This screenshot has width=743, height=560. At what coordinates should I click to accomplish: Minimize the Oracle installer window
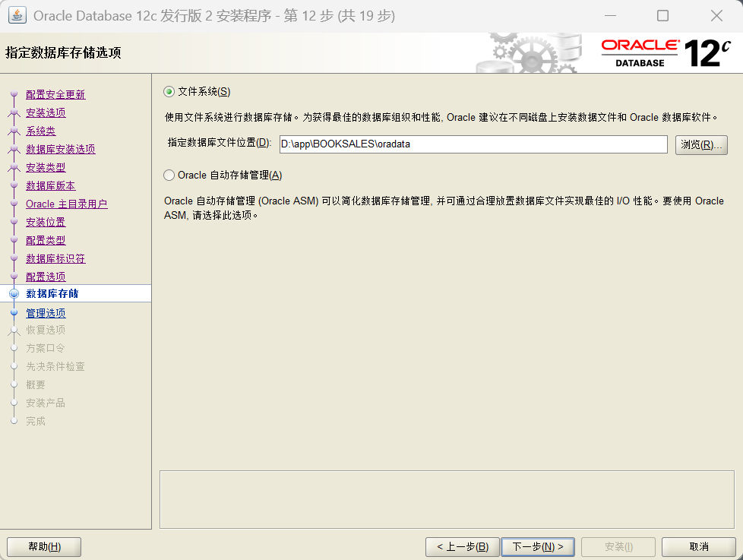point(610,16)
